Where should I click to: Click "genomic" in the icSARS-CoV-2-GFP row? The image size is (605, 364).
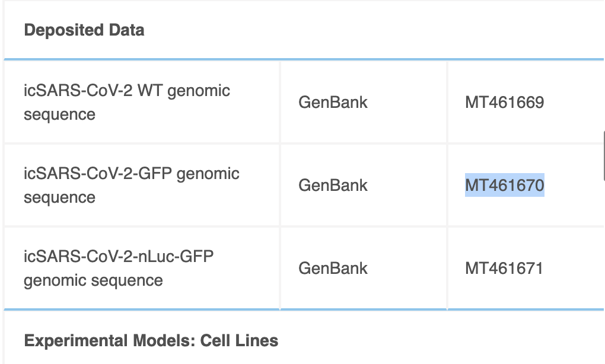click(x=208, y=174)
